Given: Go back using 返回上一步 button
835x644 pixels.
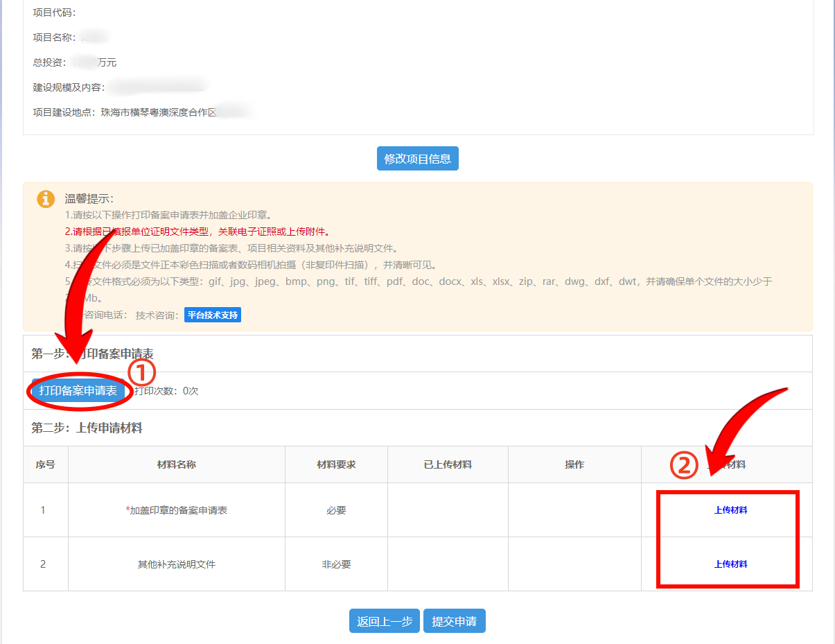Looking at the screenshot, I should click(x=384, y=620).
